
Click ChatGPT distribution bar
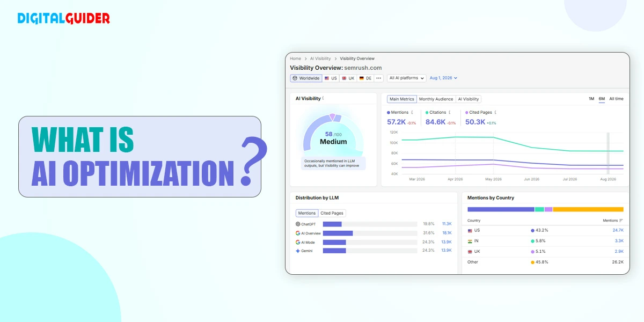pos(332,224)
